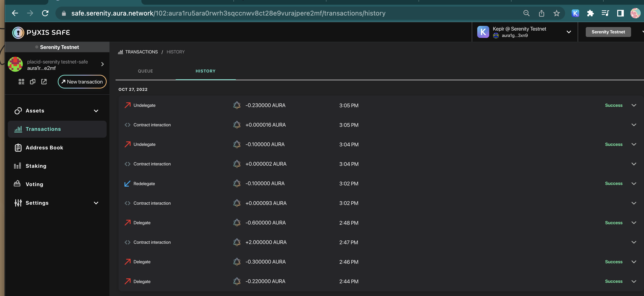Click the Keplr wallet icon

(x=483, y=32)
